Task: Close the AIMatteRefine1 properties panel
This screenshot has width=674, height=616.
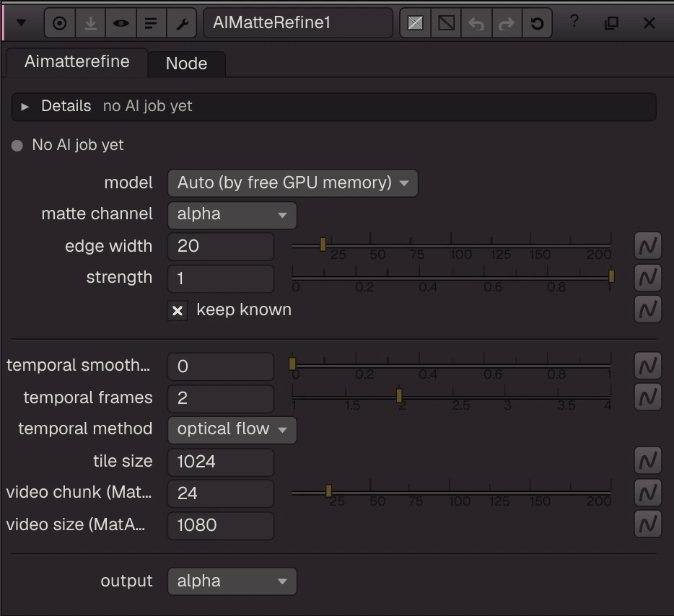Action: tap(649, 23)
